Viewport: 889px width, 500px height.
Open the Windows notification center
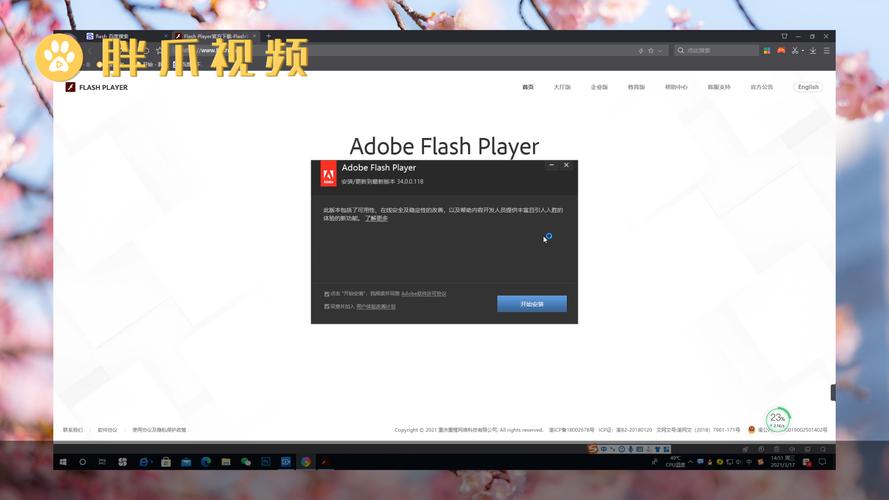[x=823, y=462]
